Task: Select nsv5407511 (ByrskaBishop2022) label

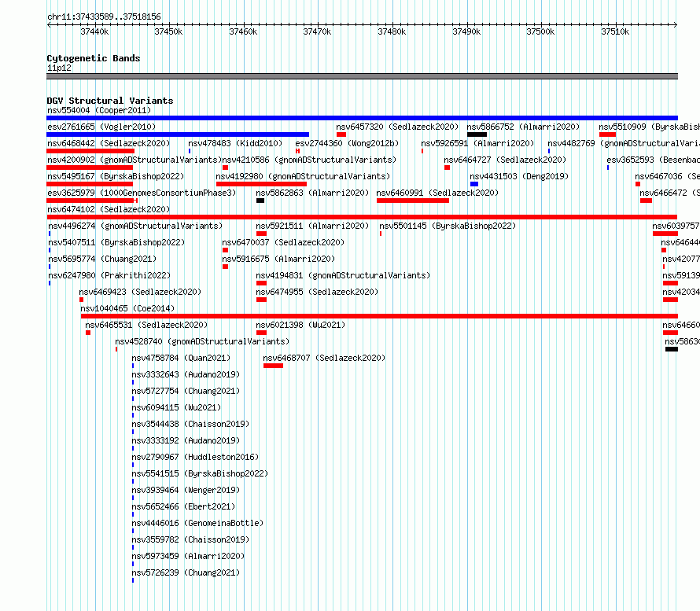Action: [116, 242]
